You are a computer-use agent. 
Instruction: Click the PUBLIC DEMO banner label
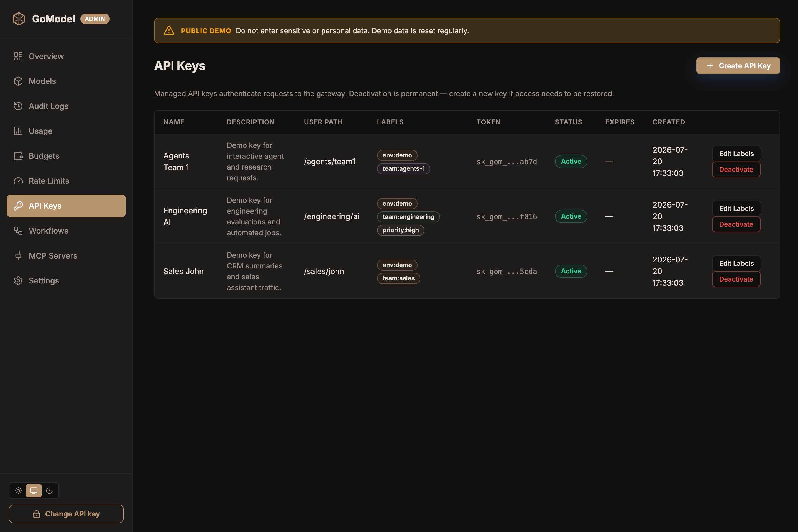click(206, 30)
